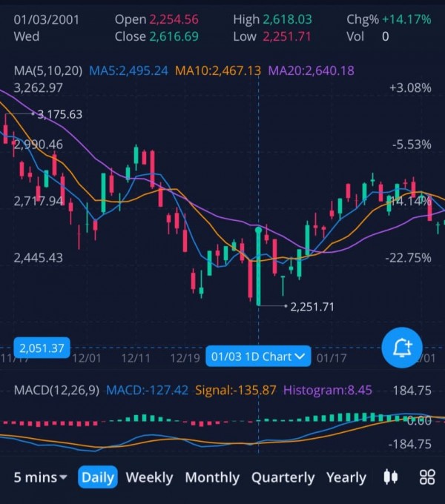This screenshot has height=504, width=445.
Task: Click the purple Histogram value label
Action: click(x=328, y=390)
